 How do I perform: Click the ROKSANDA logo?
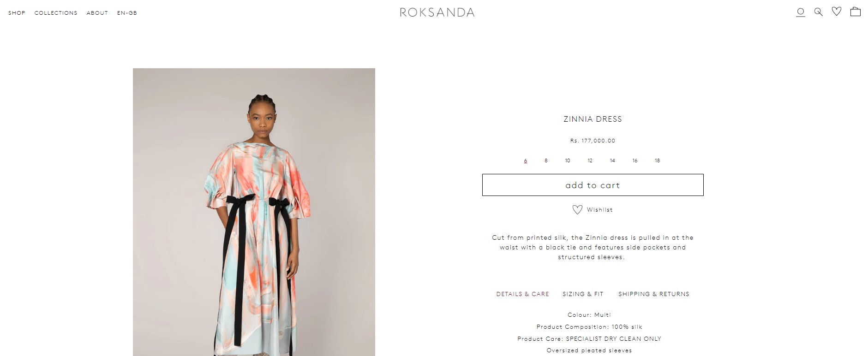pyautogui.click(x=437, y=12)
